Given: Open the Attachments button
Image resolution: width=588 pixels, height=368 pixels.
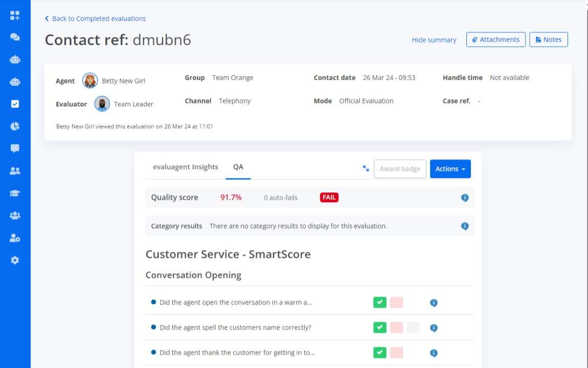Looking at the screenshot, I should tap(496, 39).
